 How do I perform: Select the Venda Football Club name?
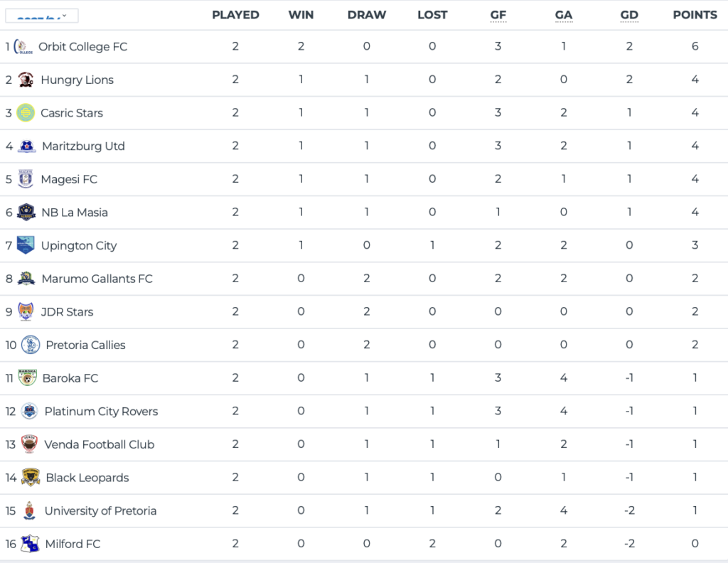coord(99,444)
